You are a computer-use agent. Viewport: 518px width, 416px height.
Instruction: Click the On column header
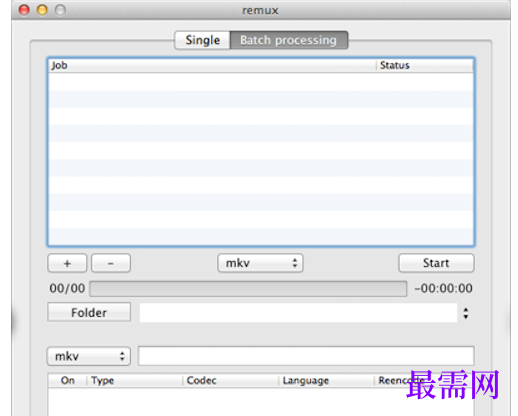click(x=68, y=380)
